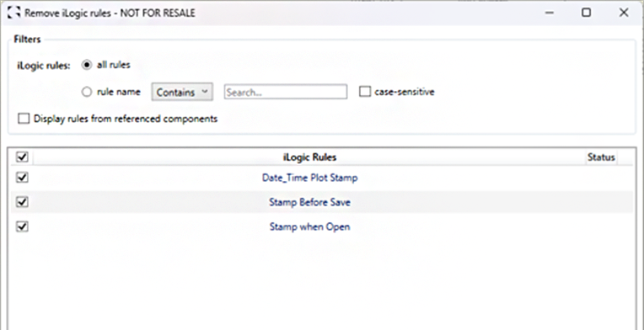This screenshot has height=330, width=644.
Task: Uncheck the Date_Time Plot Stamp rule
Action: [x=22, y=178]
